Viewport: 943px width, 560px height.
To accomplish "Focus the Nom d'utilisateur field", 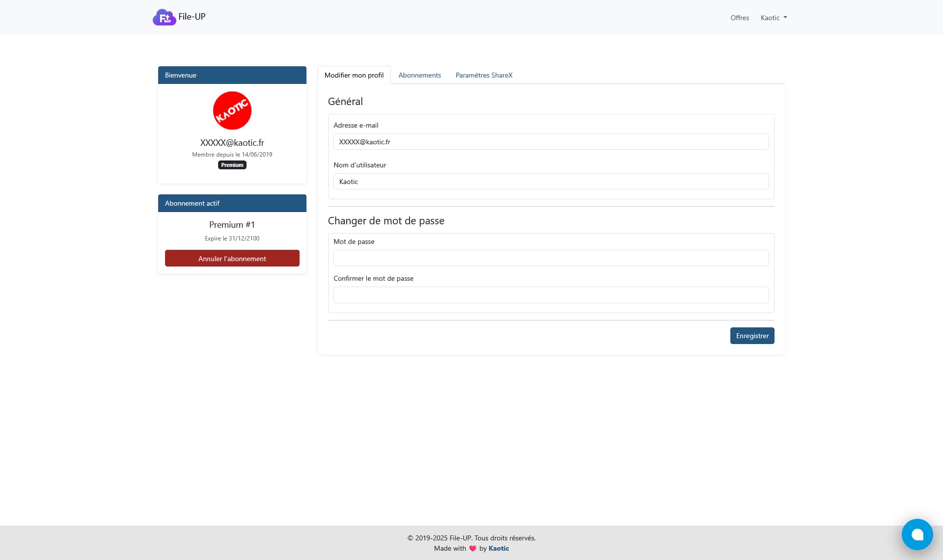I will click(551, 182).
